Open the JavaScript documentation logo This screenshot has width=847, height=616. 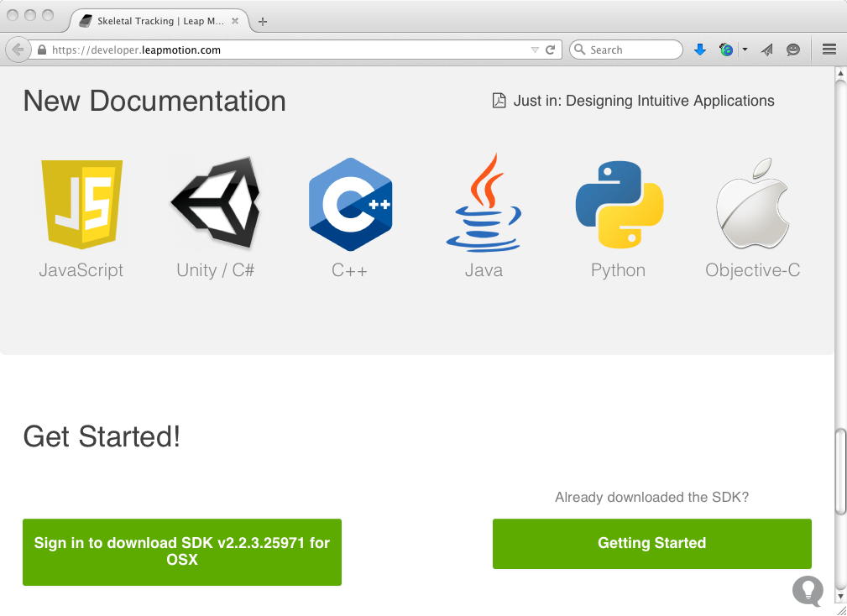point(81,204)
